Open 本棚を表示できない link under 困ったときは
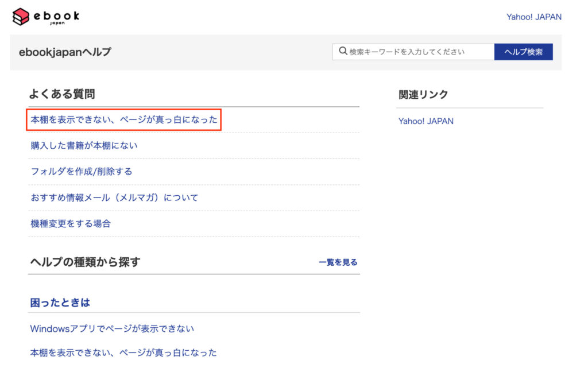Viewport: 588px width, 368px height. tap(123, 352)
